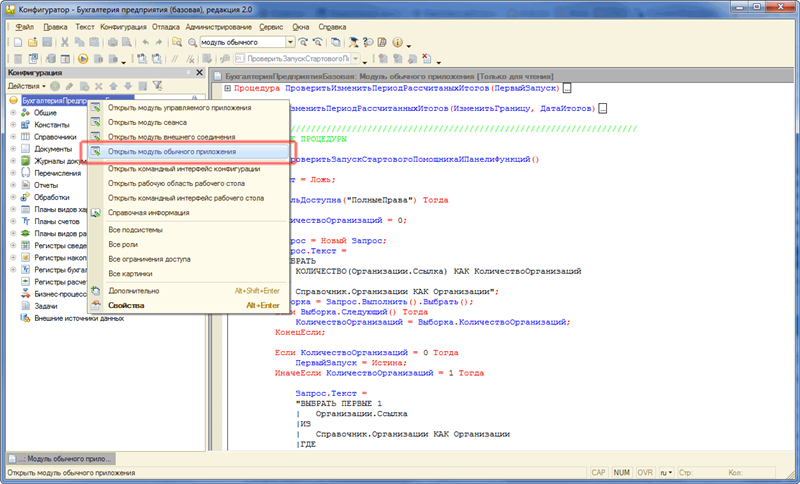Expand the Документы tree node
The height and width of the screenshot is (484, 800).
click(x=13, y=149)
